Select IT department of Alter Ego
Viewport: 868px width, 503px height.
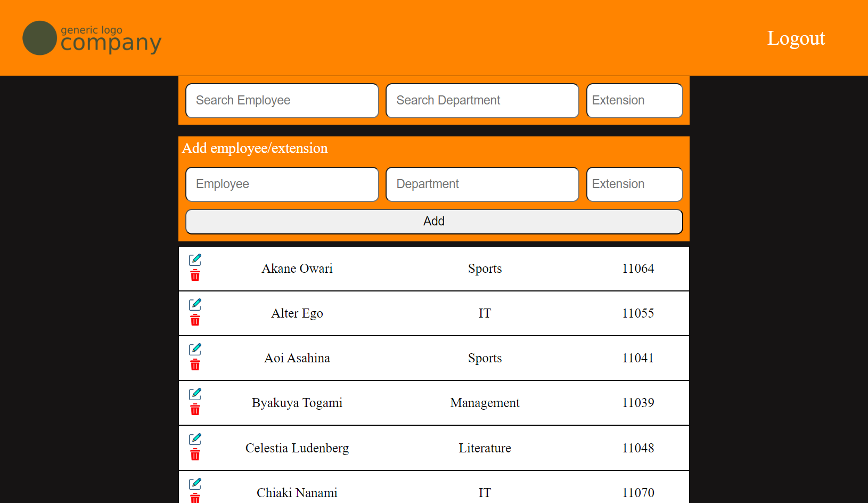tap(485, 313)
